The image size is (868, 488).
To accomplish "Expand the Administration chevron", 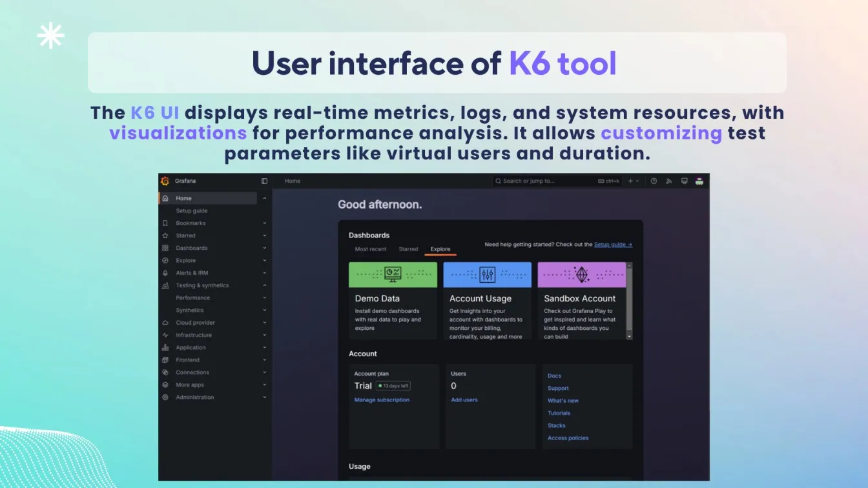I will click(x=265, y=397).
